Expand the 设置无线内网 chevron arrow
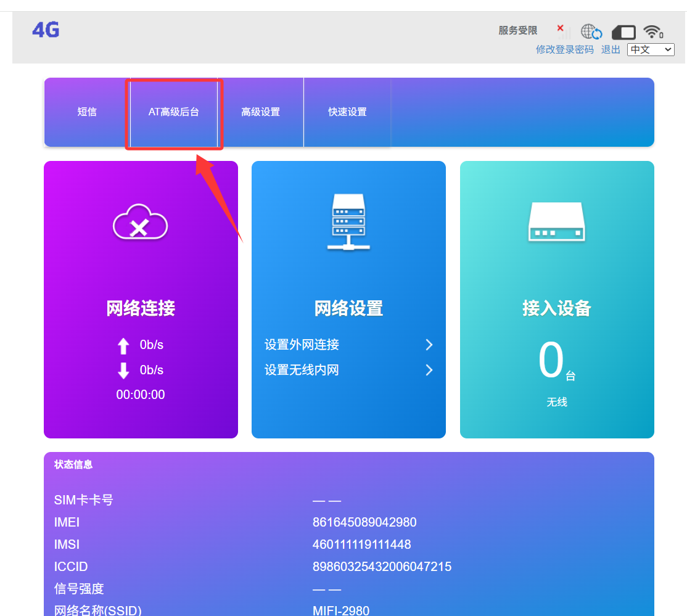Image resolution: width=687 pixels, height=616 pixels. [429, 370]
